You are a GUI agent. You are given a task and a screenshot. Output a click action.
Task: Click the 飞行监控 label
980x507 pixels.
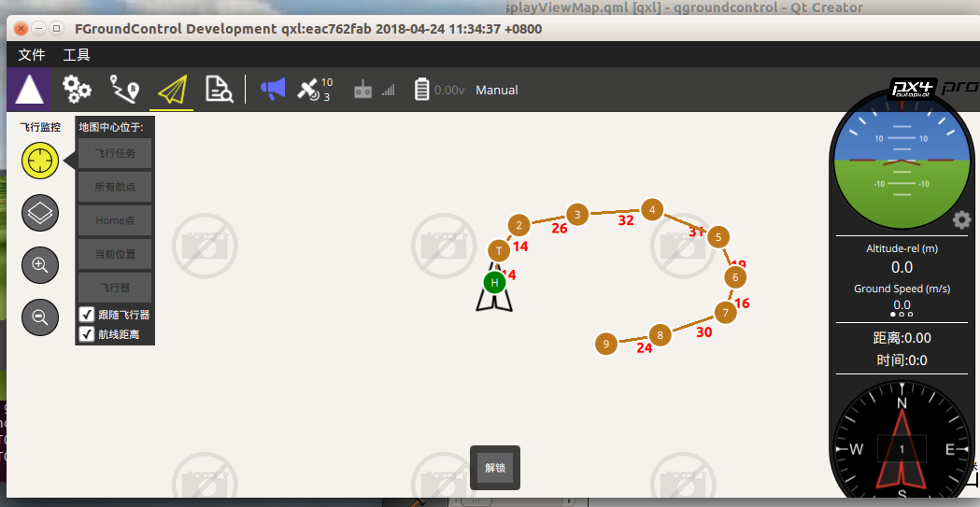(x=40, y=127)
